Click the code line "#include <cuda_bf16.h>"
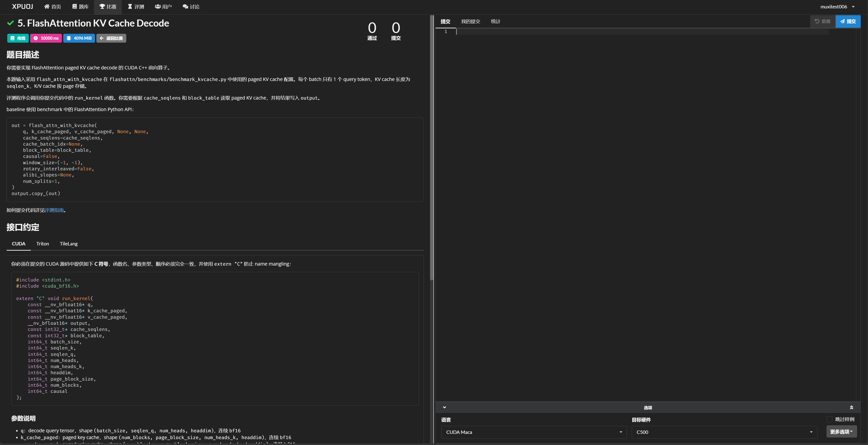This screenshot has width=868, height=445. coord(48,286)
